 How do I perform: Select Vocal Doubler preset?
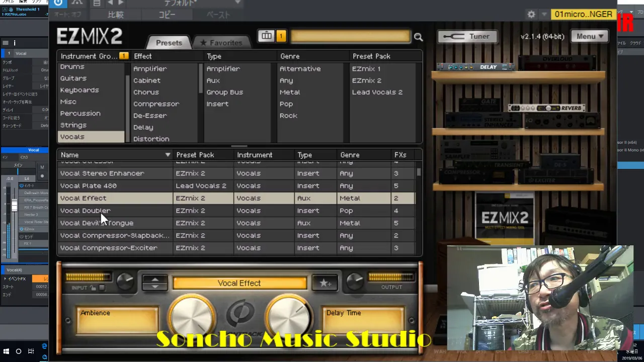(x=236, y=211)
